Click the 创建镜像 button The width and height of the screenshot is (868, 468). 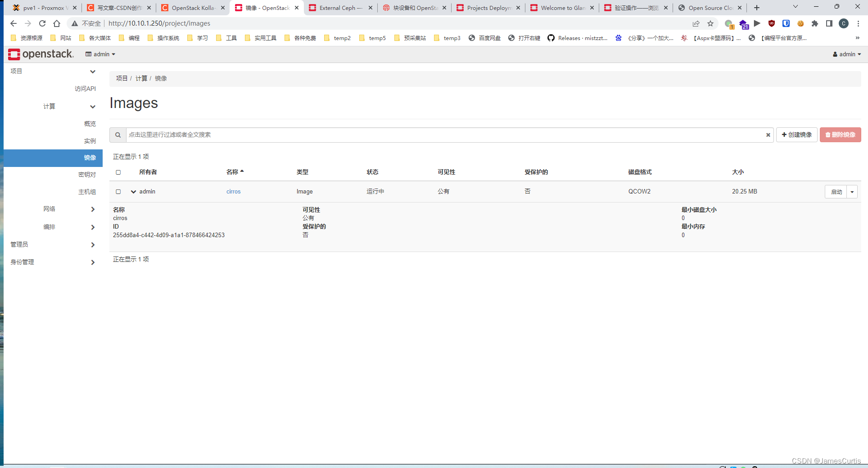[x=796, y=135]
